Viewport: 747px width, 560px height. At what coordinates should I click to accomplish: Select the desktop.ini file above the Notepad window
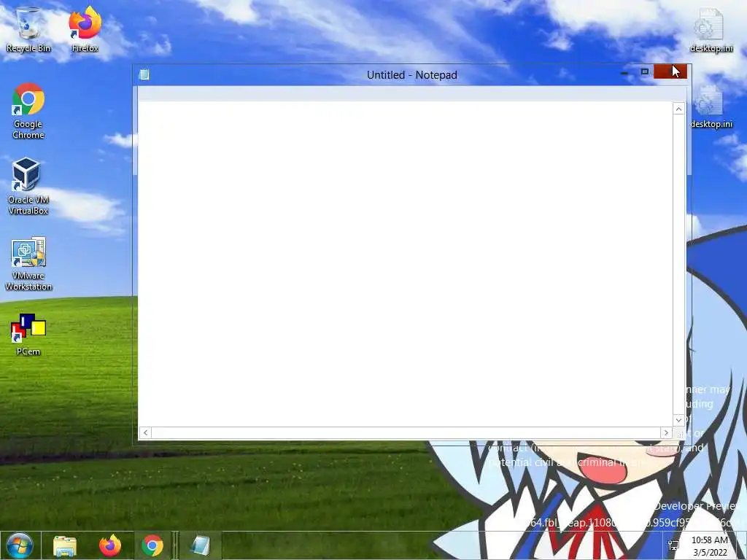tap(711, 29)
